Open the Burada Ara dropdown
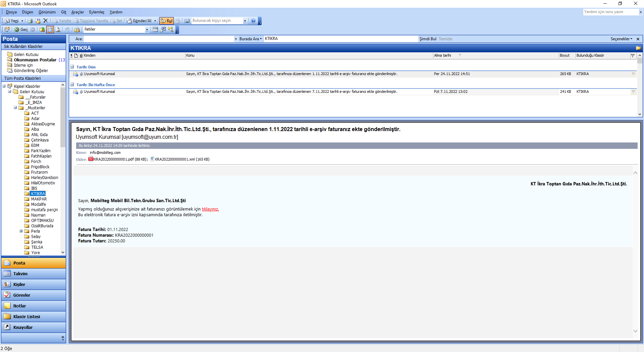The image size is (644, 352). pyautogui.click(x=250, y=39)
